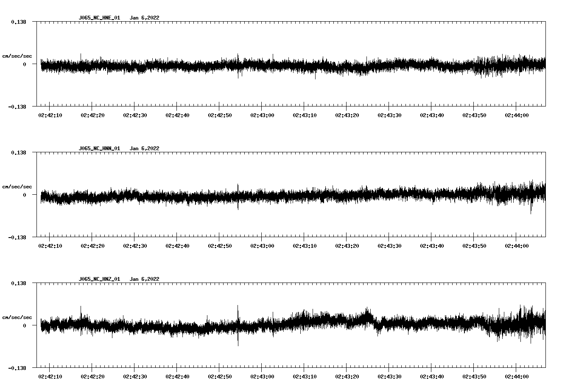Click the J065_NC_HNZ_01 channel title
576x392 pixels.
99,279
